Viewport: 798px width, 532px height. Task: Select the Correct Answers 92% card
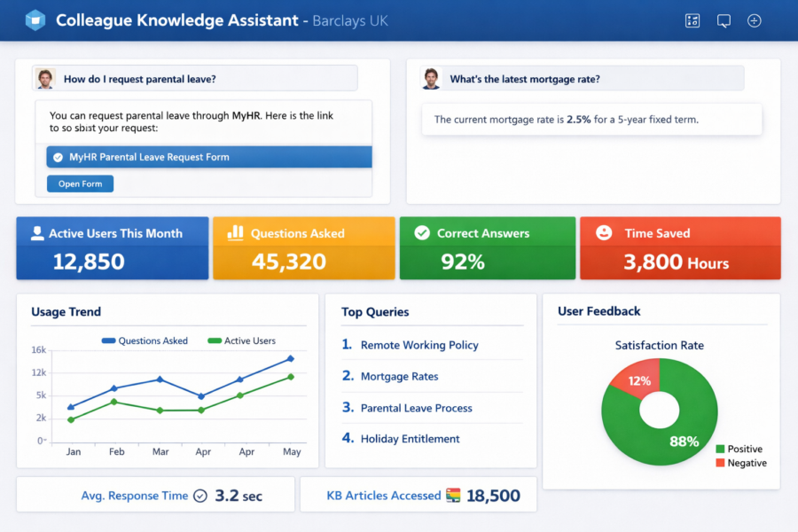pyautogui.click(x=488, y=248)
